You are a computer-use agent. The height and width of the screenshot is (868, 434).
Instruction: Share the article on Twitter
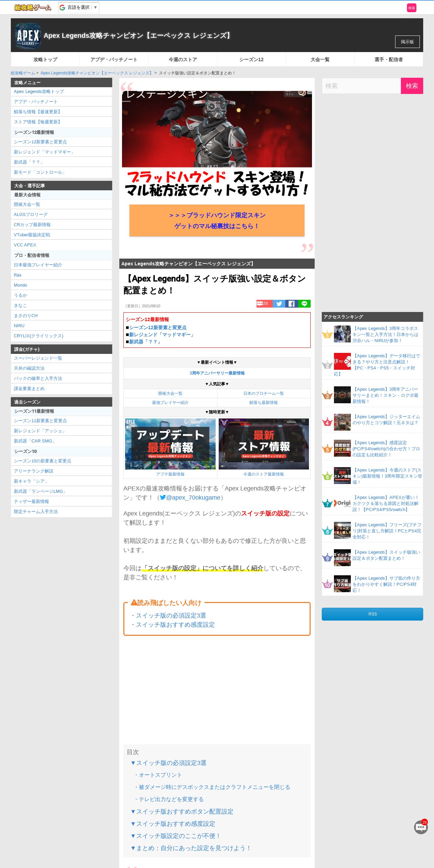(279, 304)
